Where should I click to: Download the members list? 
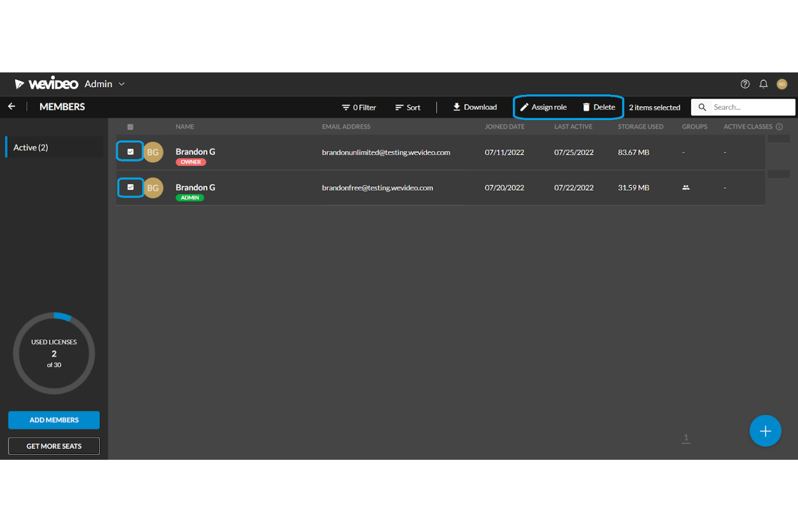coord(475,107)
